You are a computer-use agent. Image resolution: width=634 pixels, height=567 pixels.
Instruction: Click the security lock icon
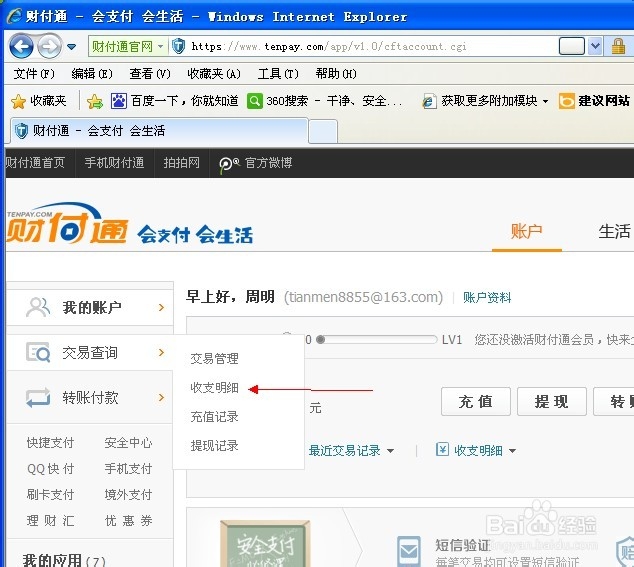point(618,46)
